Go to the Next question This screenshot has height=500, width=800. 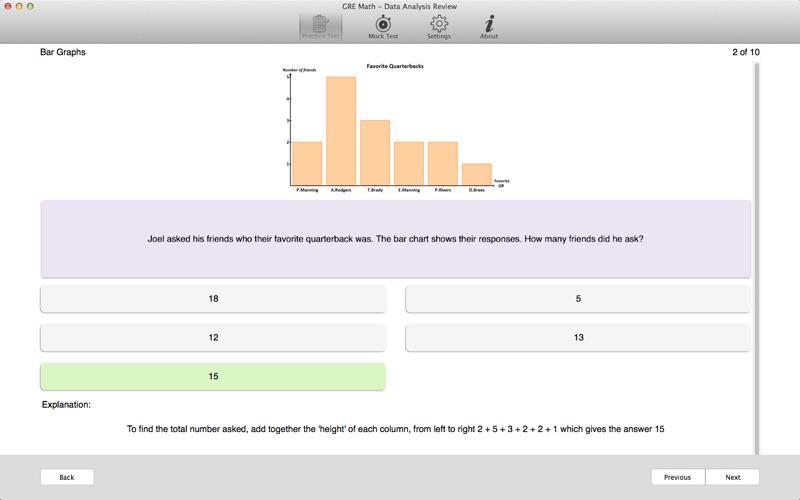(733, 477)
